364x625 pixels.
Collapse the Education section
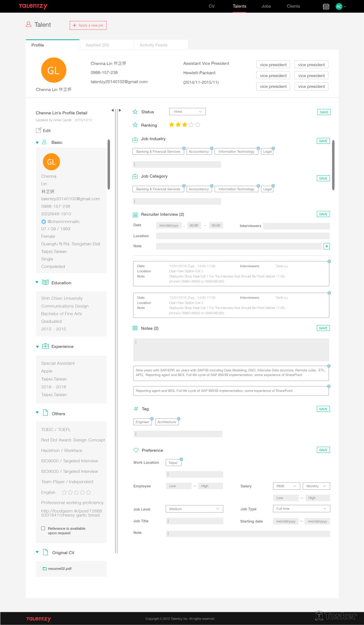click(x=37, y=283)
